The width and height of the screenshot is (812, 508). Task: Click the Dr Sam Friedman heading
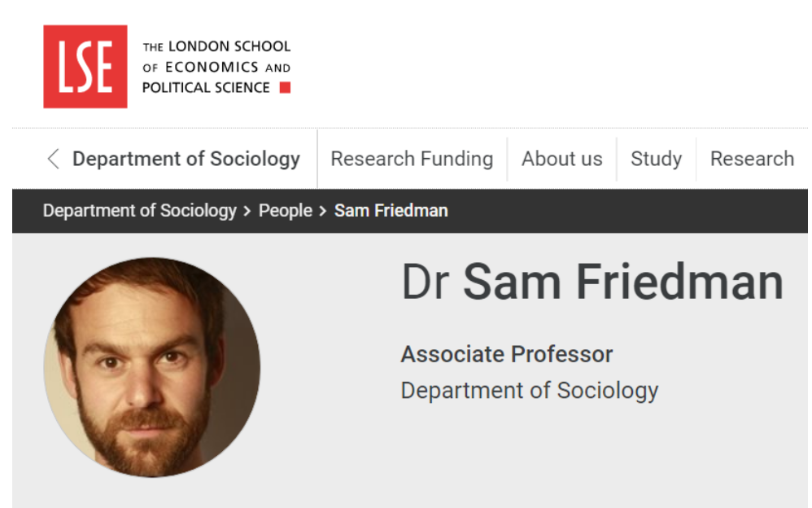(x=592, y=282)
